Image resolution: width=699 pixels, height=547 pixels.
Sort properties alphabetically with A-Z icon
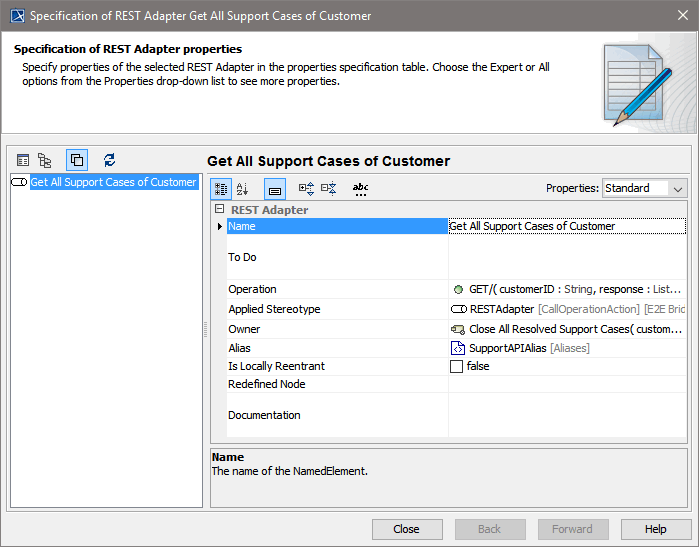coord(242,188)
